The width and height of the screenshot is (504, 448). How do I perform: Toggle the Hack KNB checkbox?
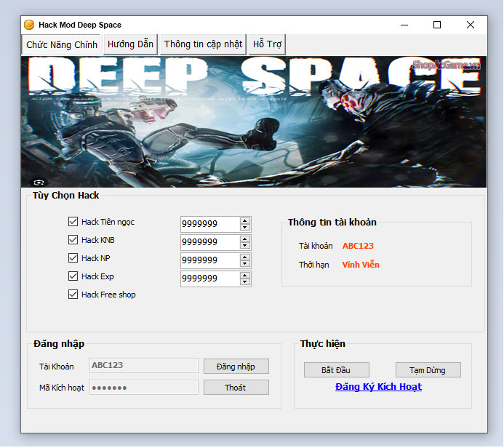pos(73,240)
